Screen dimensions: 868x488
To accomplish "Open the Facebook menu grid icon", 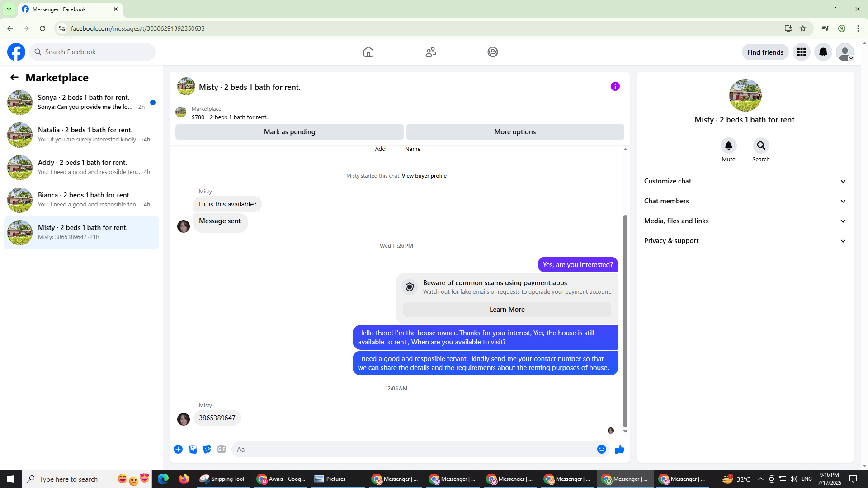I will [802, 52].
